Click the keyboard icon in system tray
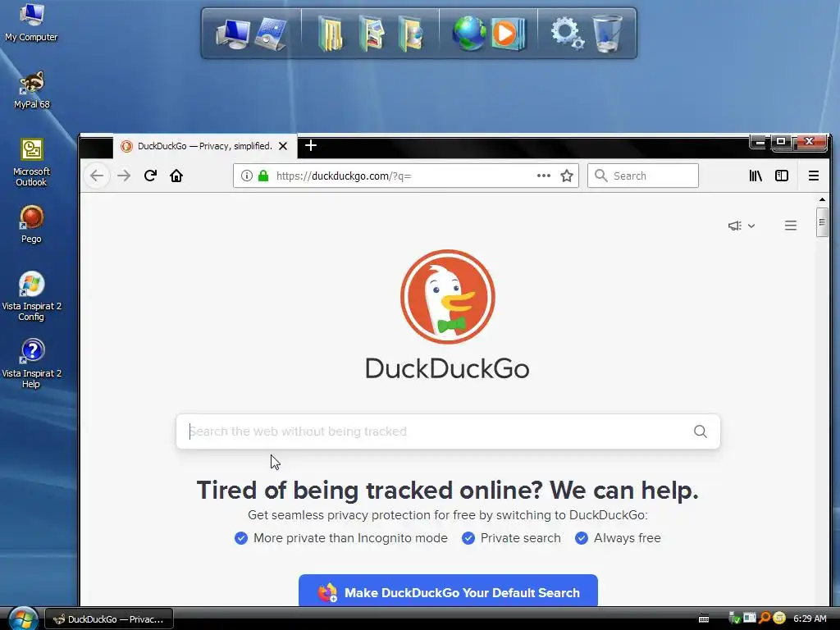Viewport: 840px width, 630px height. pos(704,619)
